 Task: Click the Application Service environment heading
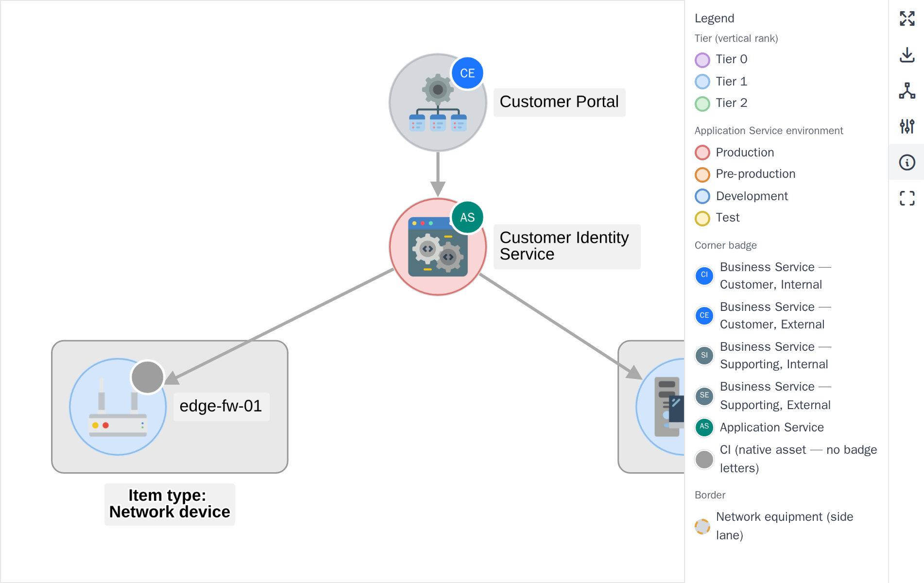pos(769,131)
